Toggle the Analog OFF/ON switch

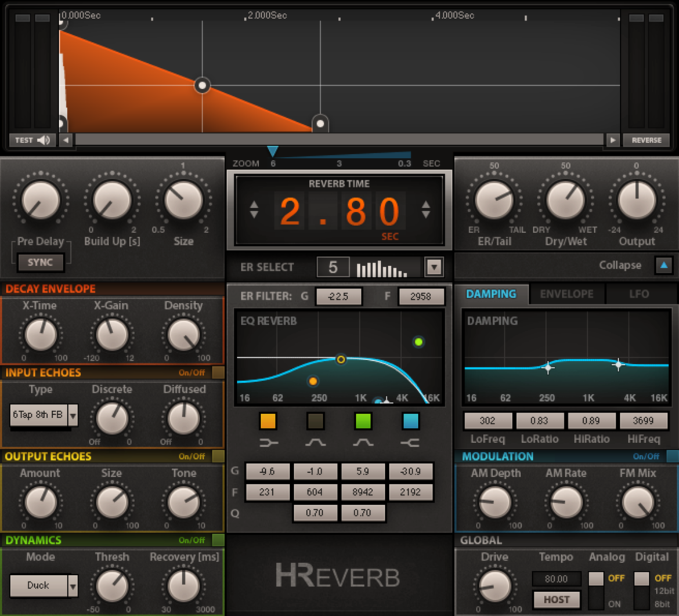596,590
